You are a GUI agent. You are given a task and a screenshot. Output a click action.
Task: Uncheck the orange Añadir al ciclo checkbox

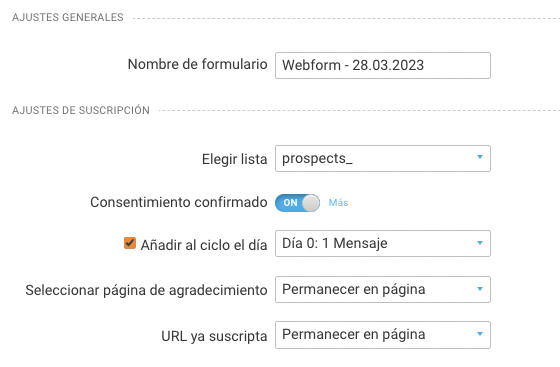(130, 243)
